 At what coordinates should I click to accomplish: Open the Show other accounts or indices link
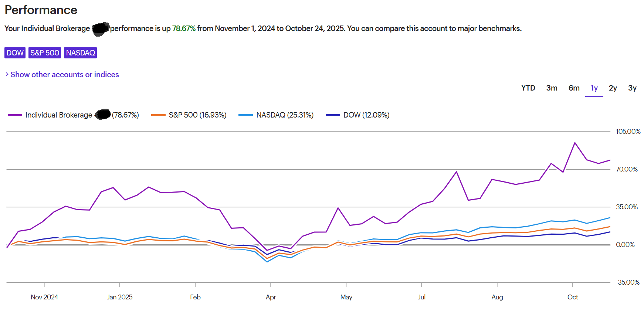65,75
